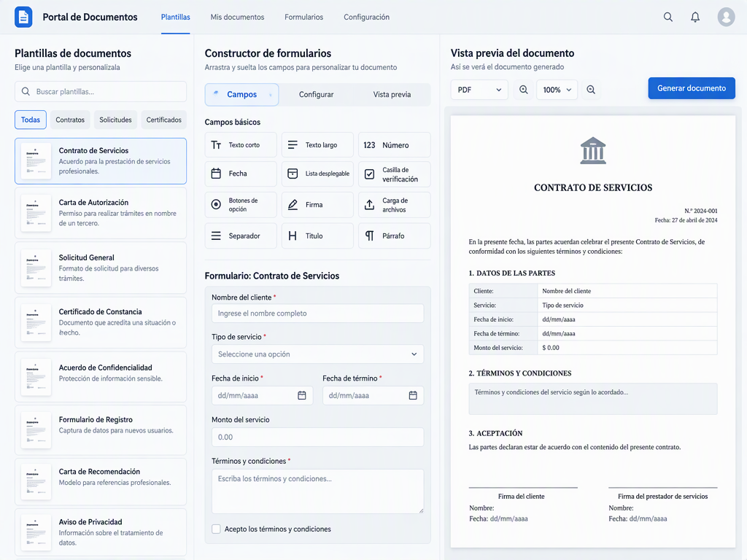Select Botones de opción field
This screenshot has height=560, width=747.
(241, 205)
